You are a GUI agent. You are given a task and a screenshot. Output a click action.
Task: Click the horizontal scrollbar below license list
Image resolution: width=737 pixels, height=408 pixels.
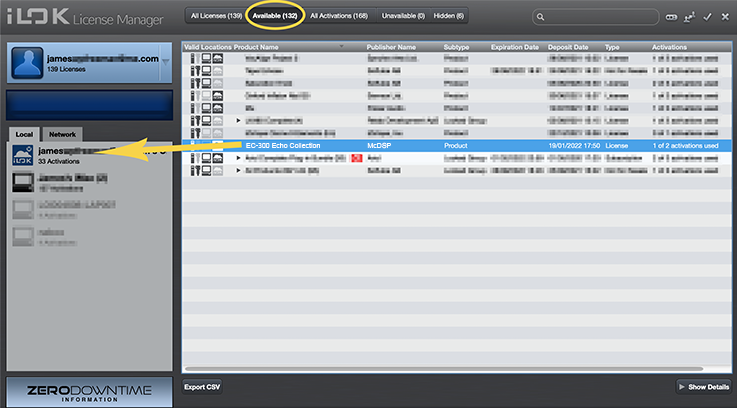point(444,369)
